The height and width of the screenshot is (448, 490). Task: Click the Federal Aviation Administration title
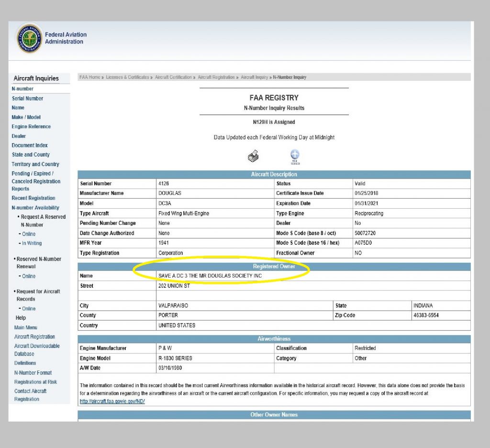pos(66,38)
